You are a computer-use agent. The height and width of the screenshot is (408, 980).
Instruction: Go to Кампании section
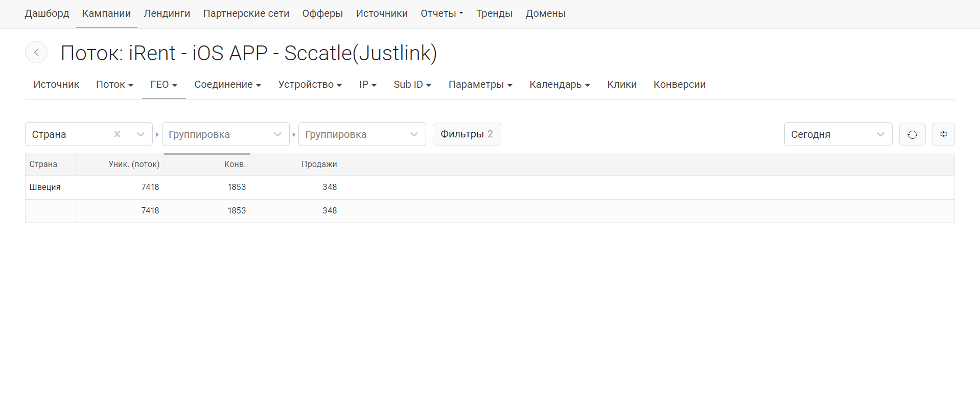(106, 14)
